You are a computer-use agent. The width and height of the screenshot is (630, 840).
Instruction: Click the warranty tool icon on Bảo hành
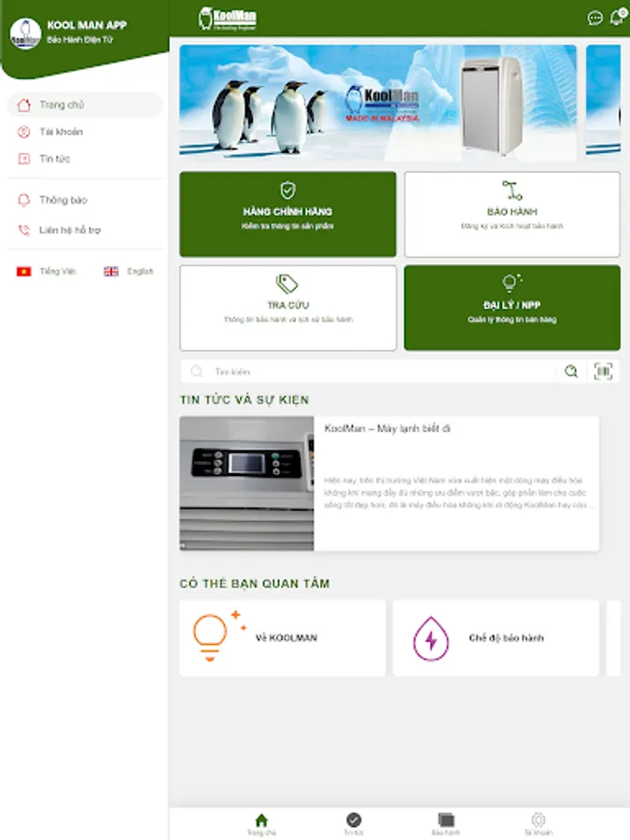(511, 190)
